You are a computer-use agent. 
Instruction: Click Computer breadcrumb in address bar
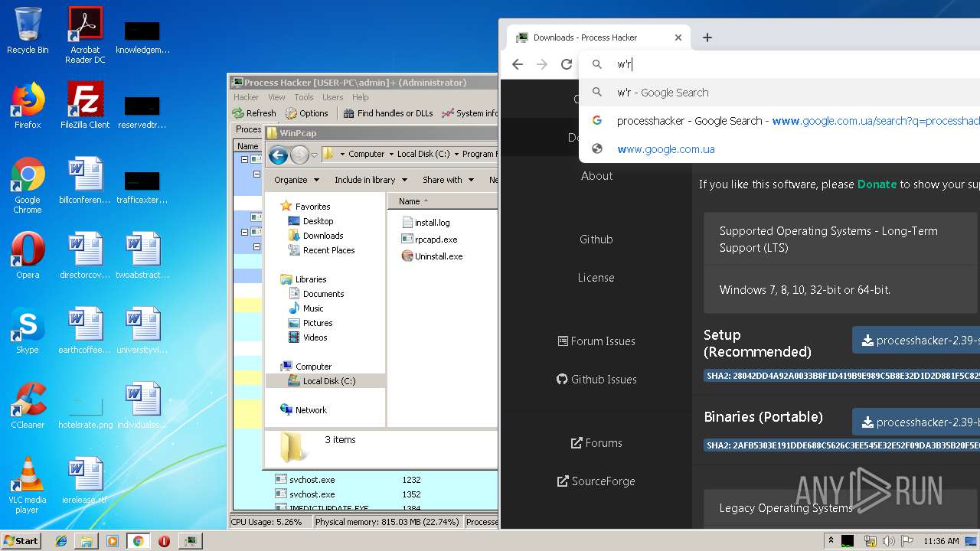[367, 154]
